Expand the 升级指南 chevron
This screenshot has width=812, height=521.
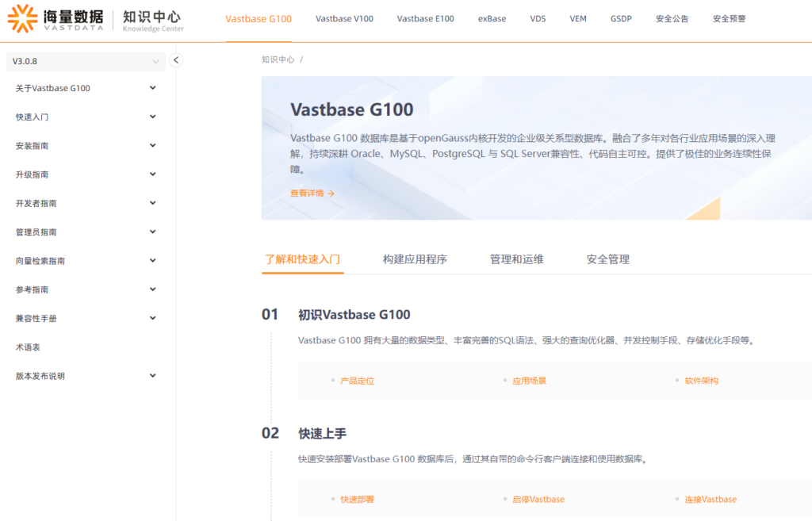point(153,174)
